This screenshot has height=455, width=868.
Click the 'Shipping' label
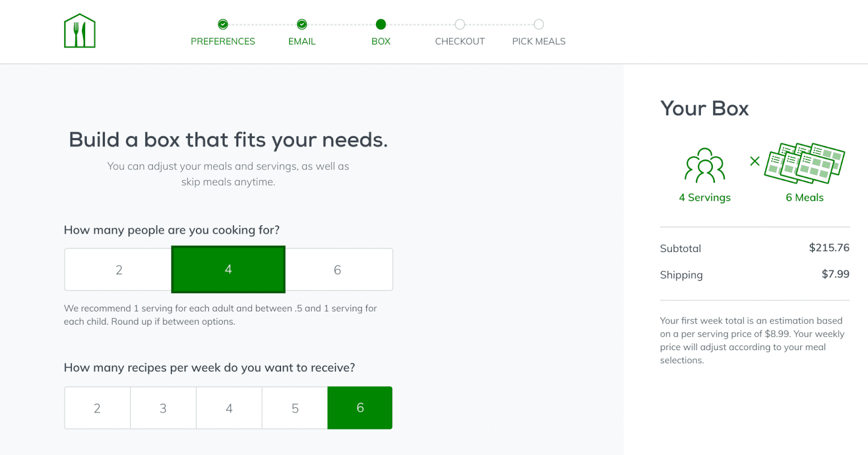[681, 275]
